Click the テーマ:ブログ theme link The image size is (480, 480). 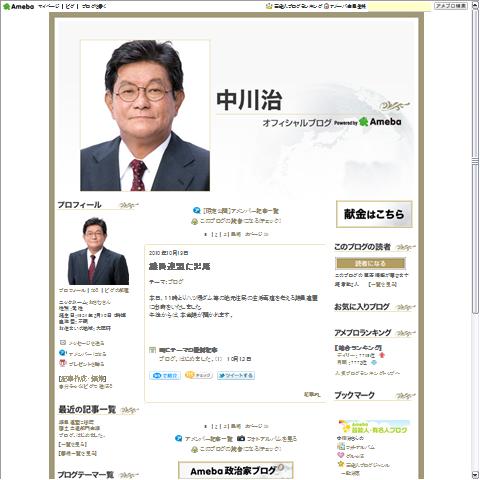(x=166, y=282)
